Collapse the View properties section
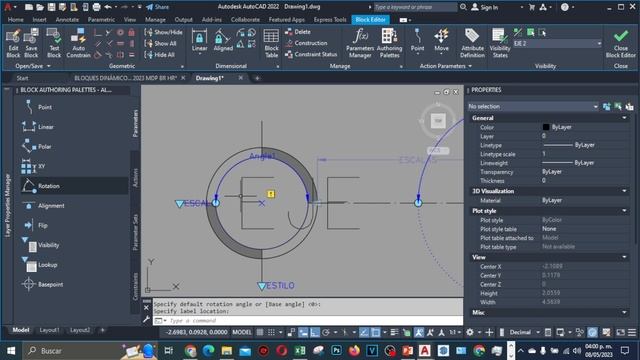The image size is (640, 360). click(x=624, y=257)
